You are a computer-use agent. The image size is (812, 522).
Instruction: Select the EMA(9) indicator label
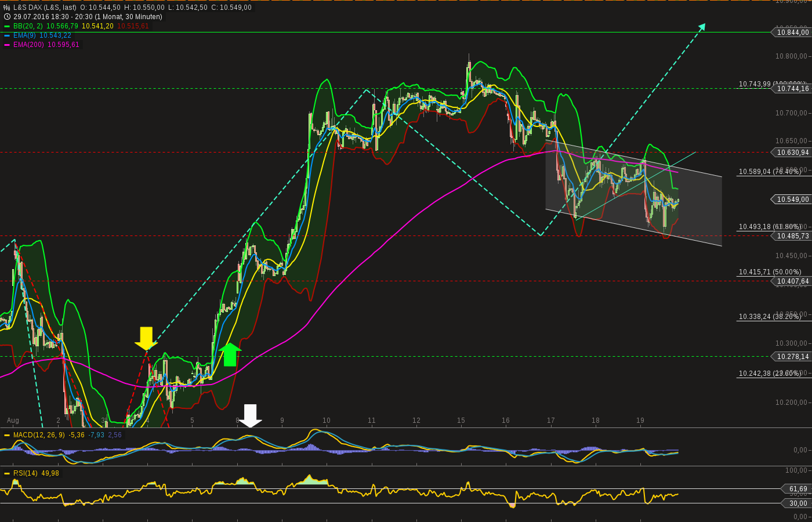(25, 35)
